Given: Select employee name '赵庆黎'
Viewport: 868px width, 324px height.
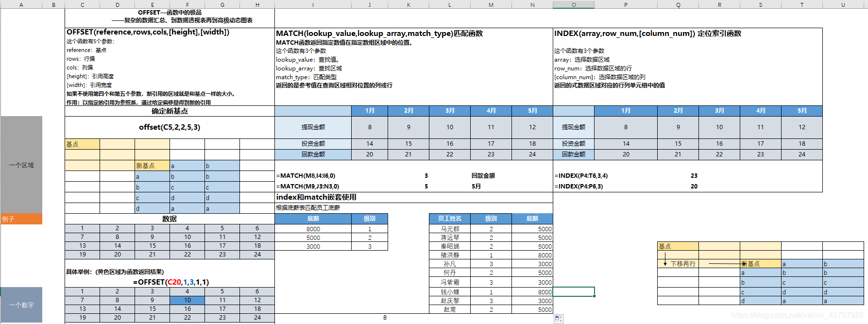Looking at the screenshot, I should [x=450, y=301].
